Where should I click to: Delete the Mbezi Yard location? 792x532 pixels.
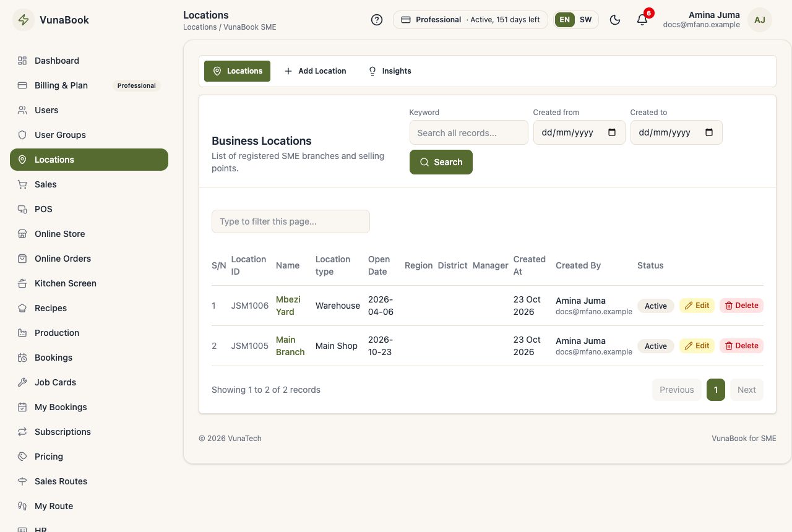(x=741, y=306)
